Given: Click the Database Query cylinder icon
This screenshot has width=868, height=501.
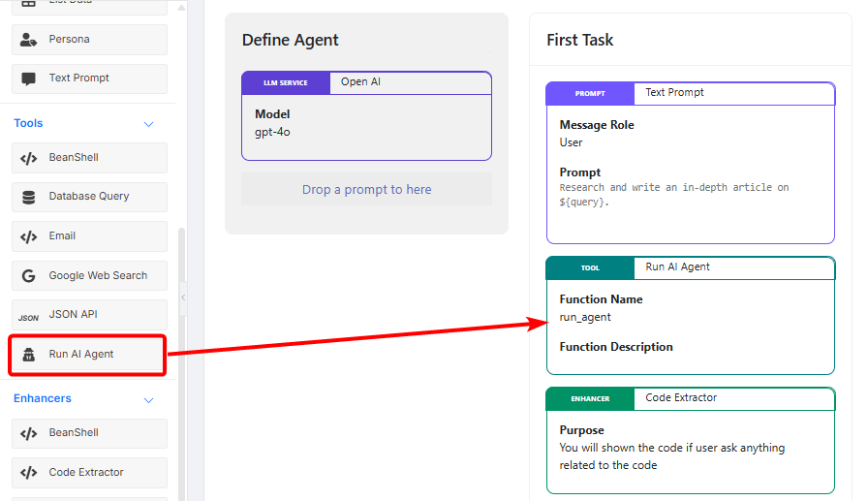Looking at the screenshot, I should point(29,197).
